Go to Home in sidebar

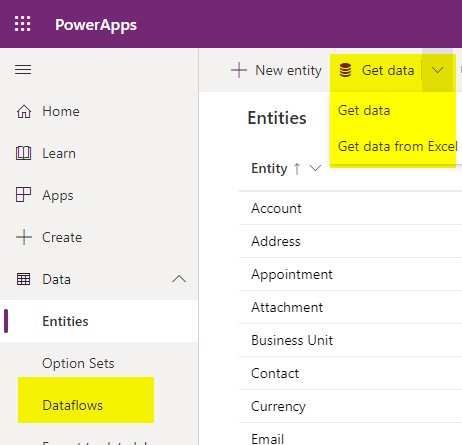(x=61, y=111)
